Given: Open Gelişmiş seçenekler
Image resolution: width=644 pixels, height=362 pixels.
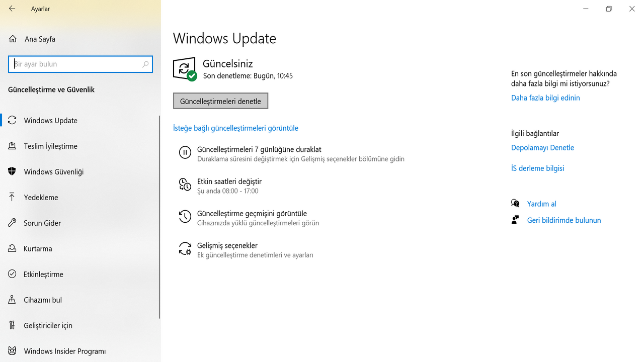Looking at the screenshot, I should coord(247,250).
